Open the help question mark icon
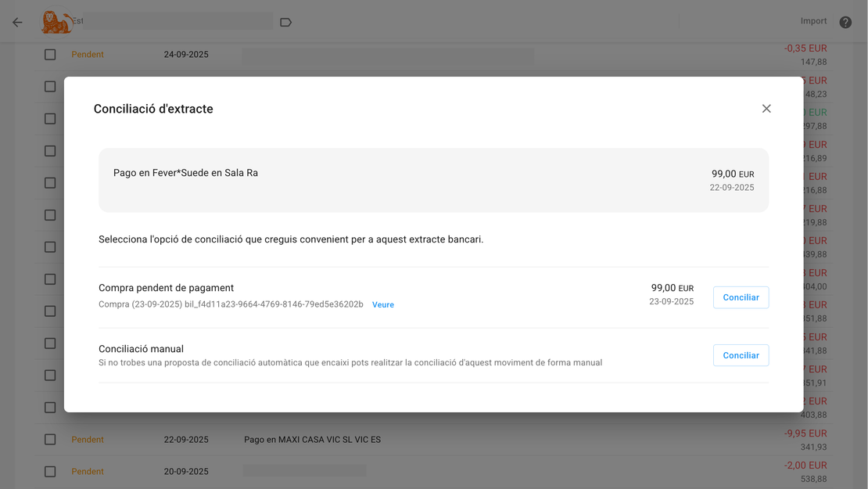 point(845,22)
